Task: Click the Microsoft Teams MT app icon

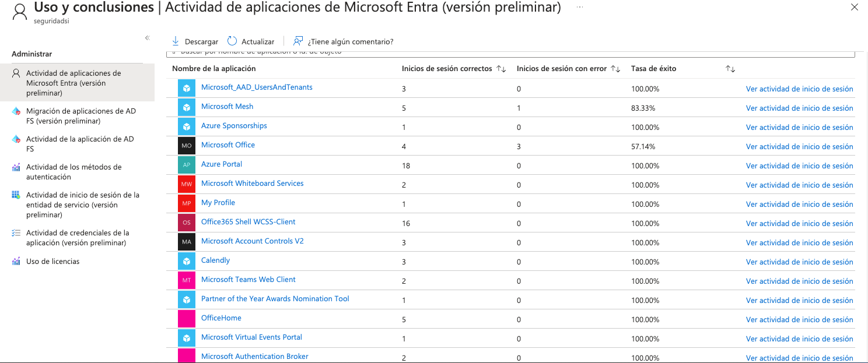Action: 187,280
